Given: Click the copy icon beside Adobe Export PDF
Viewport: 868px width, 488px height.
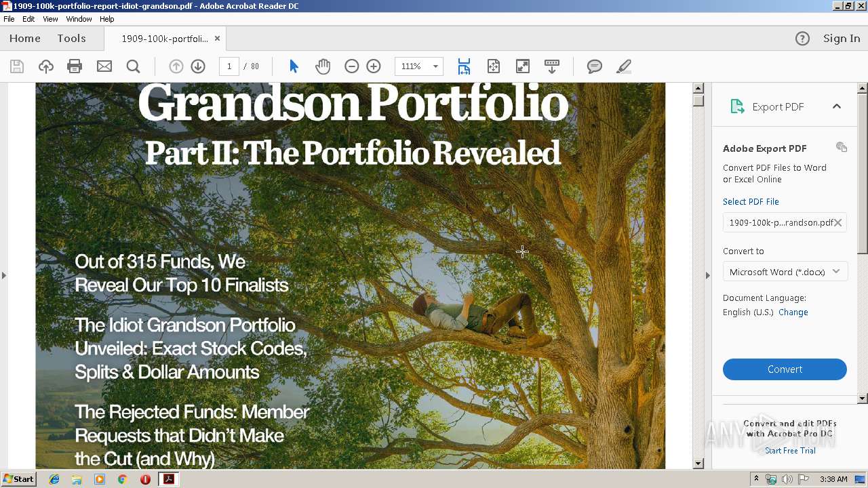Looking at the screenshot, I should pos(842,148).
